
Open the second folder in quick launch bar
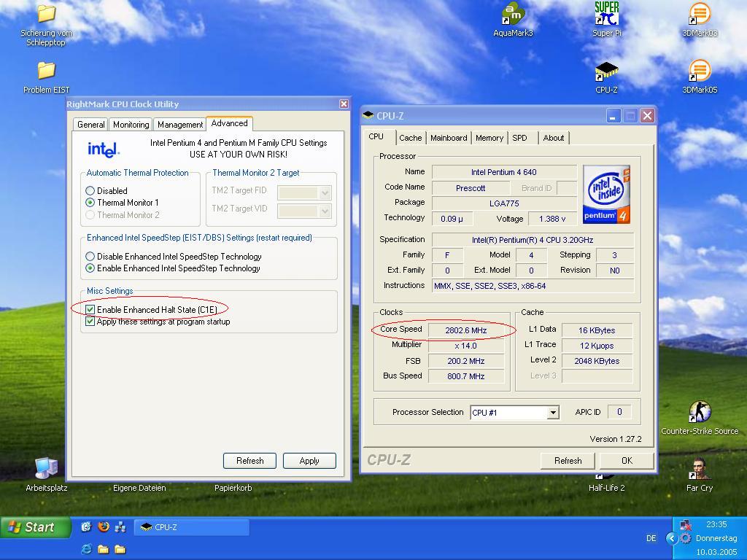(x=120, y=549)
